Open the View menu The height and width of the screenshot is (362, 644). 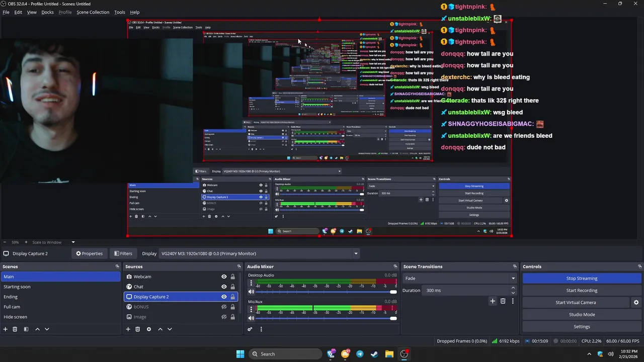[x=32, y=12]
